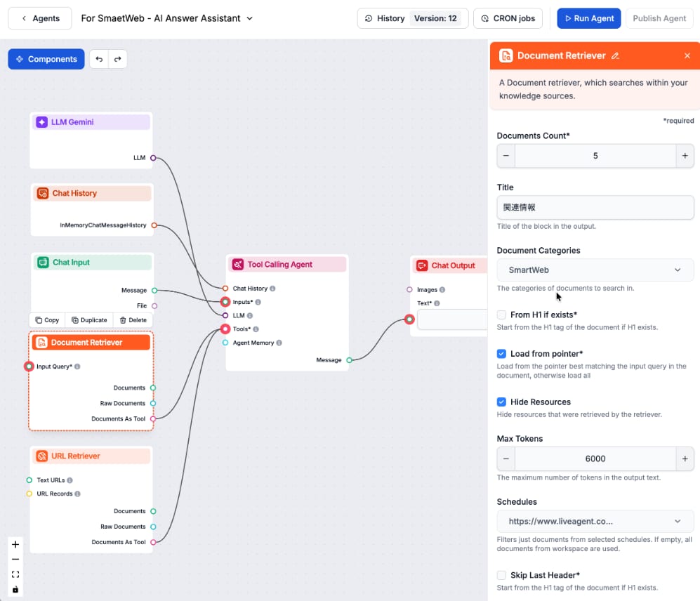Zoom out the canvas with minus icon

pyautogui.click(x=15, y=560)
